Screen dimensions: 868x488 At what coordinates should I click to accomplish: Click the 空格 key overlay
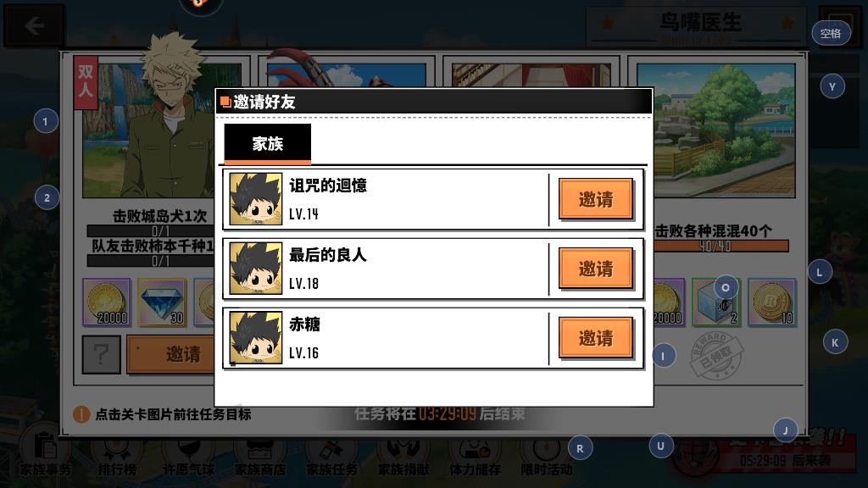pos(831,34)
